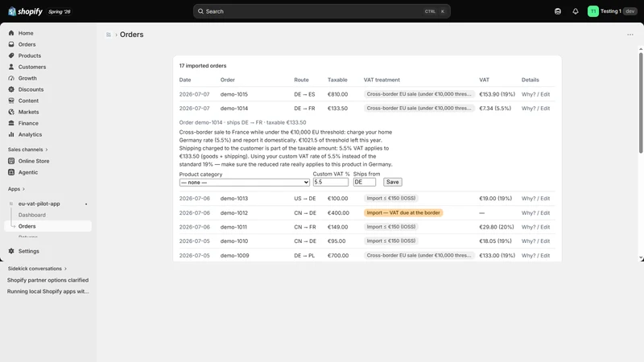Click the €95.00 taxable amount
Screen dimensions: 644x362
(x=336, y=241)
